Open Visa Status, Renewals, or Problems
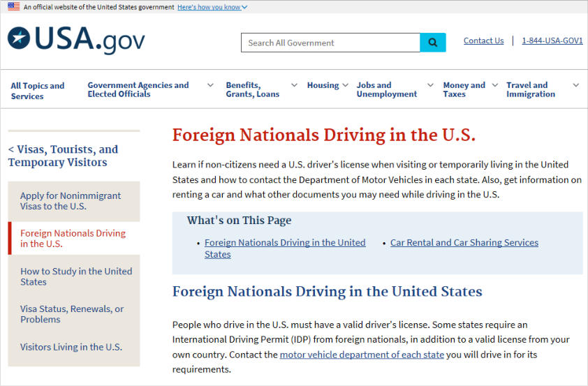 coord(71,314)
